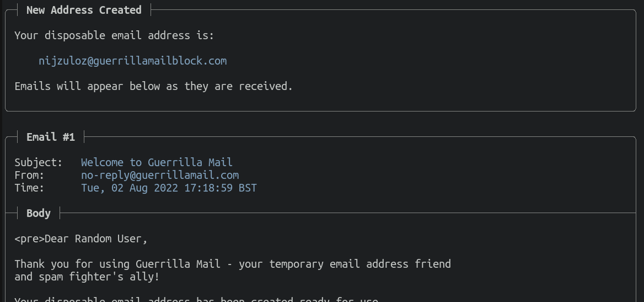Click the "From:" field label
The width and height of the screenshot is (644, 302).
29,175
